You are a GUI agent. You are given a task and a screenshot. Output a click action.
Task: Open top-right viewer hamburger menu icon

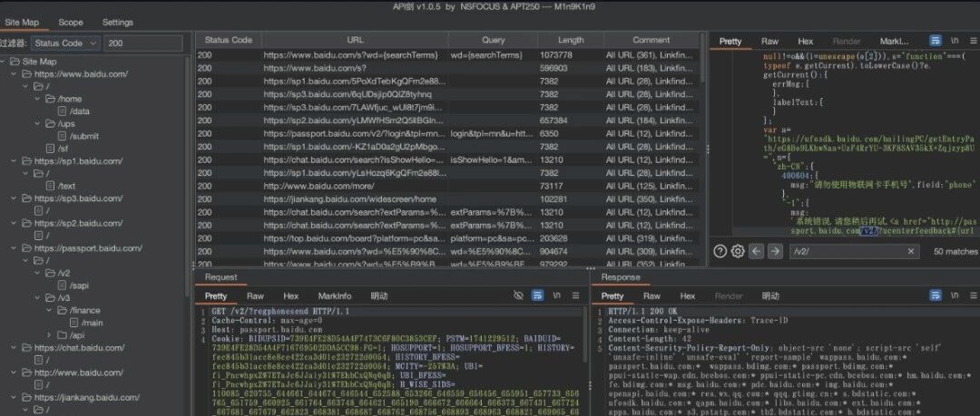pyautogui.click(x=973, y=41)
